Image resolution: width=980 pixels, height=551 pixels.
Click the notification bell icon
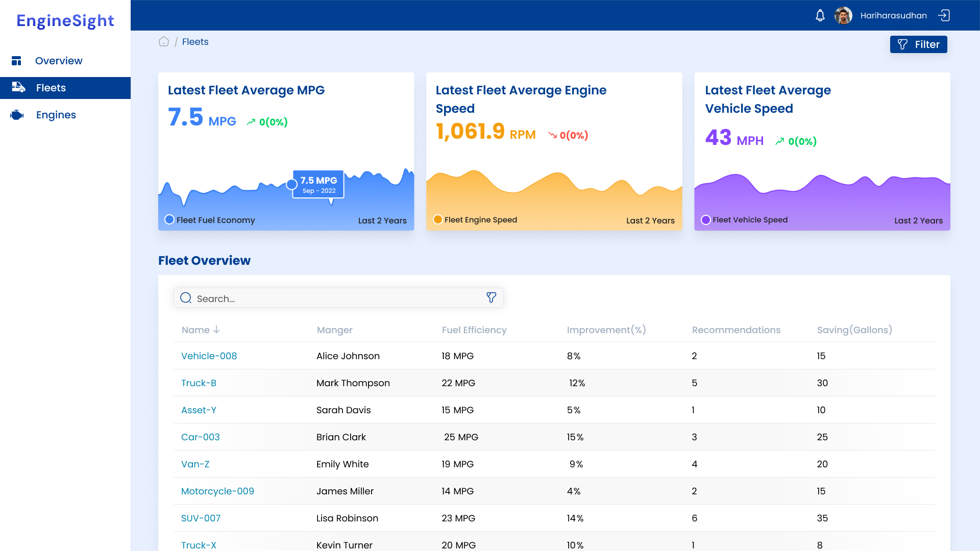(820, 16)
